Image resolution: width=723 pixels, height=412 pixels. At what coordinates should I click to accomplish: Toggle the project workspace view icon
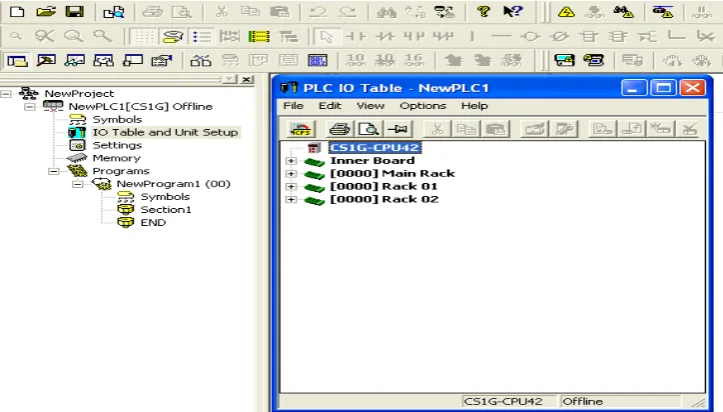pyautogui.click(x=17, y=60)
